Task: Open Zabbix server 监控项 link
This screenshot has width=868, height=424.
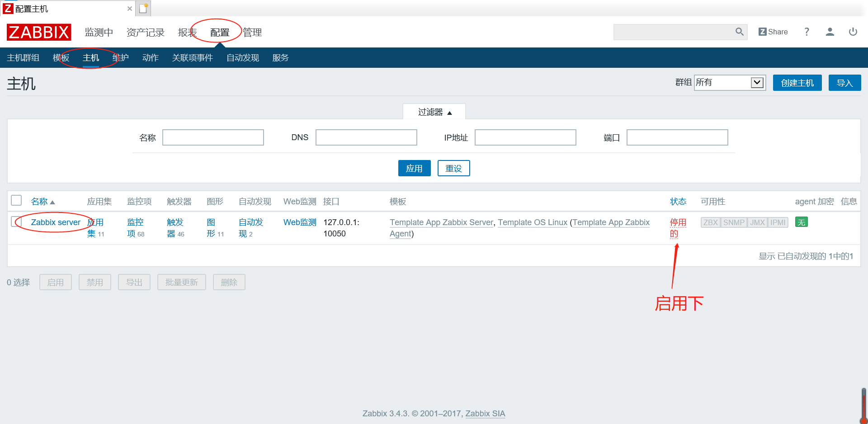Action: point(135,228)
